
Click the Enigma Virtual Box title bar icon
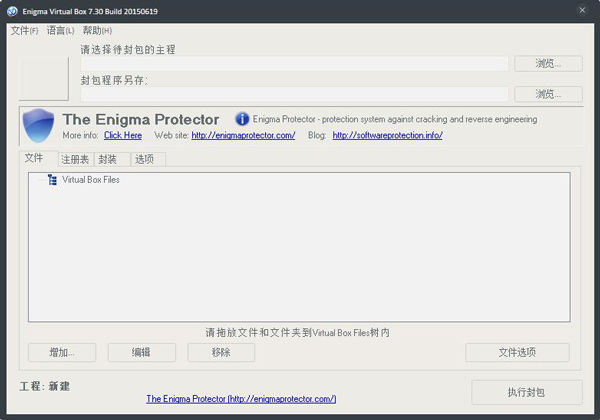[12, 11]
